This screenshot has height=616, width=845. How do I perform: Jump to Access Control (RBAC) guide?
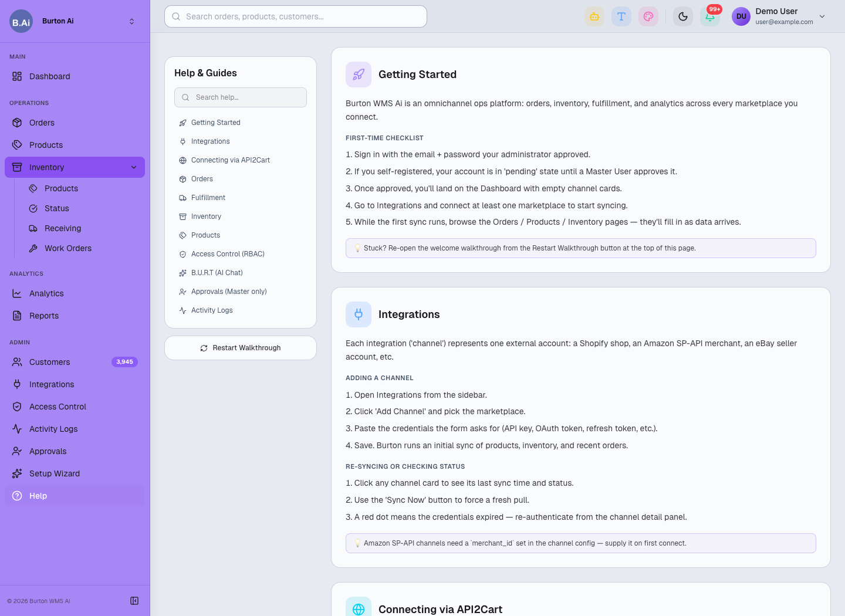[x=241, y=254]
